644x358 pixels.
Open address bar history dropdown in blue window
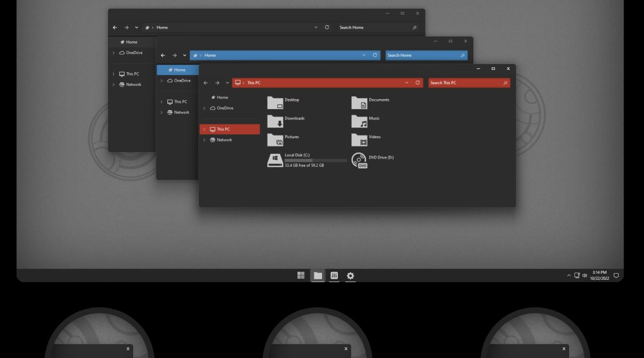click(364, 55)
